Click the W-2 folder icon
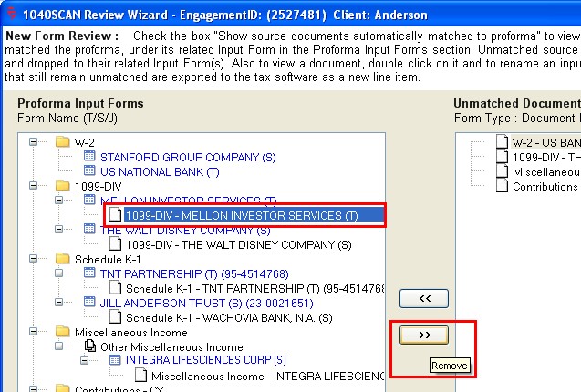 pos(63,141)
